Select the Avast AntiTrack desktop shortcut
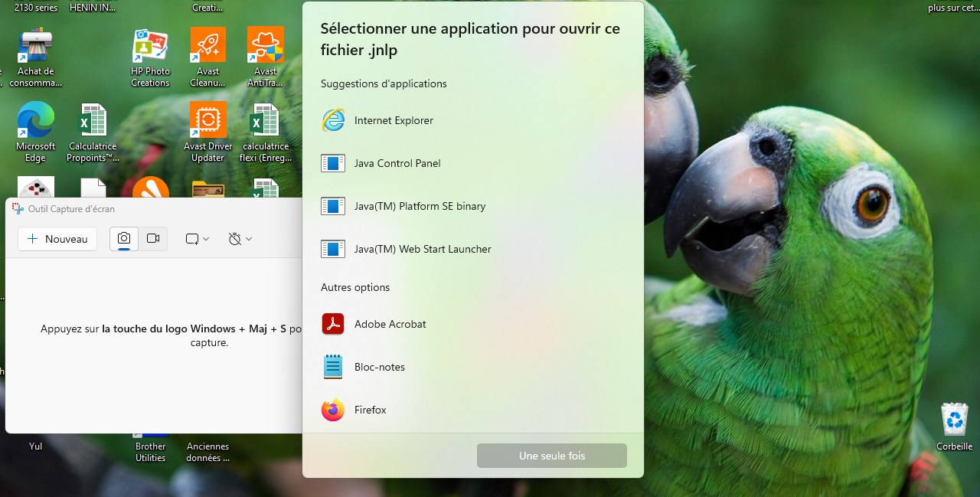 point(266,57)
